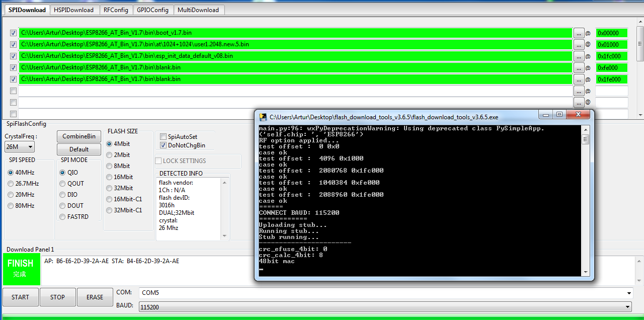The width and height of the screenshot is (644, 320).
Task: Tick the LOCK SETTINGS checkbox
Action: (158, 161)
